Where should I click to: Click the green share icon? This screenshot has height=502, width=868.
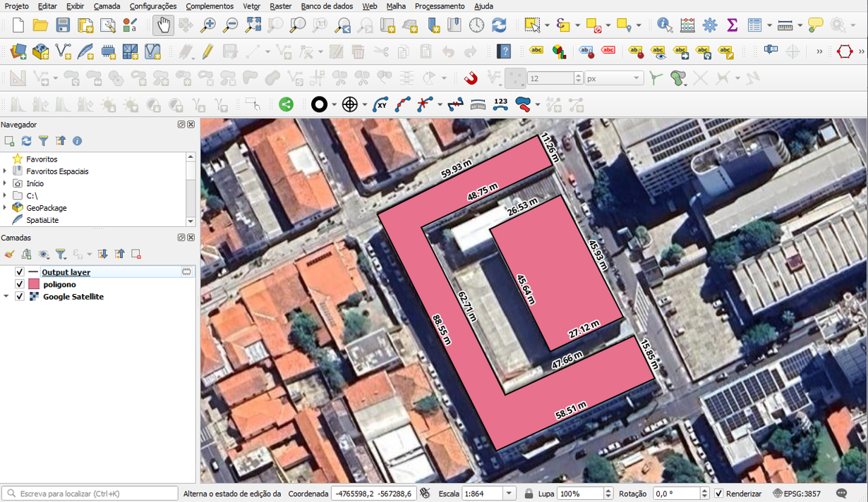[x=286, y=104]
